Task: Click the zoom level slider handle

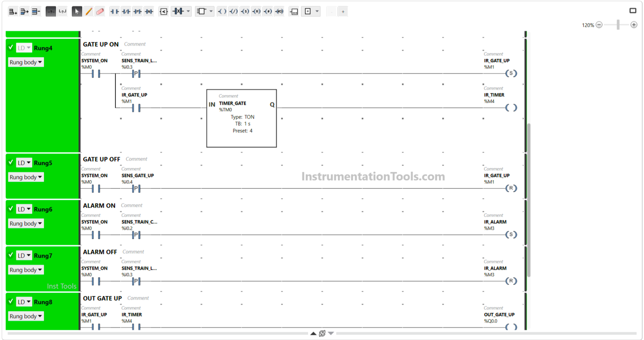Action: (618, 25)
